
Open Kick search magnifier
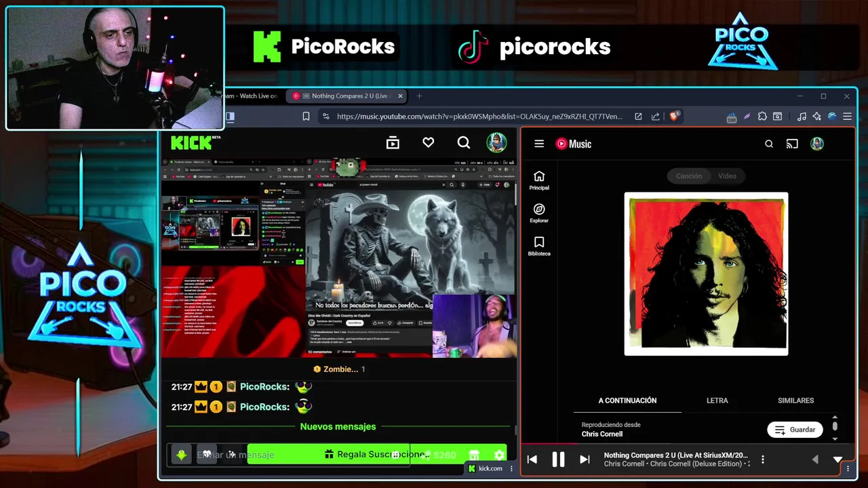pos(463,142)
